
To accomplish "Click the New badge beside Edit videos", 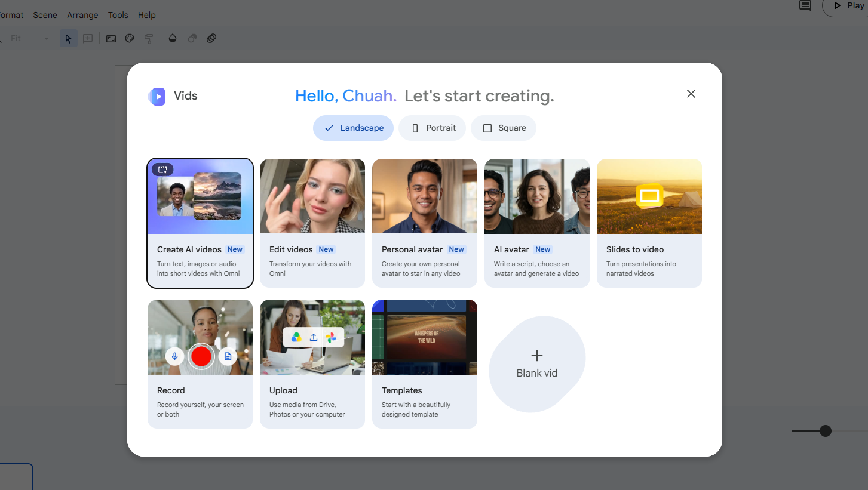I will pyautogui.click(x=326, y=249).
